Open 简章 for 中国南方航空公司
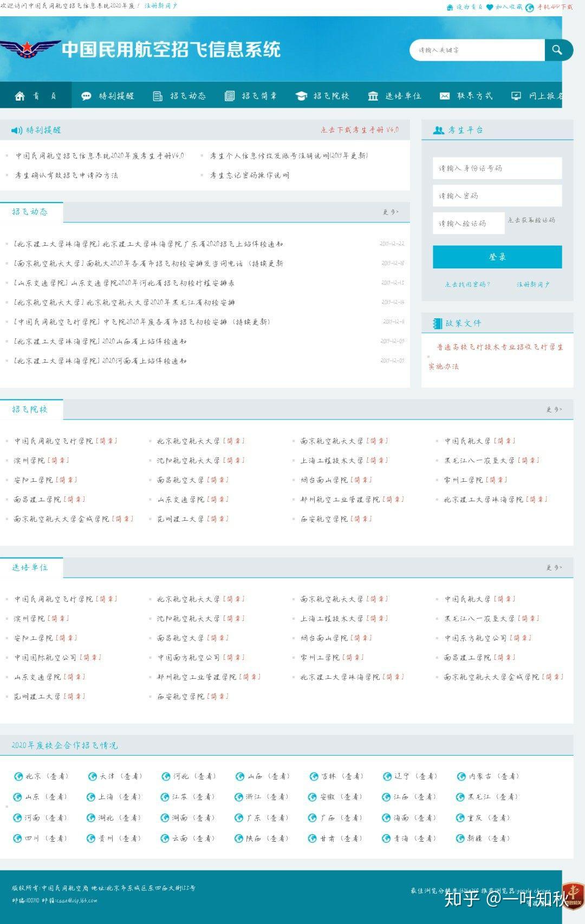This screenshot has width=585, height=924. 234,658
